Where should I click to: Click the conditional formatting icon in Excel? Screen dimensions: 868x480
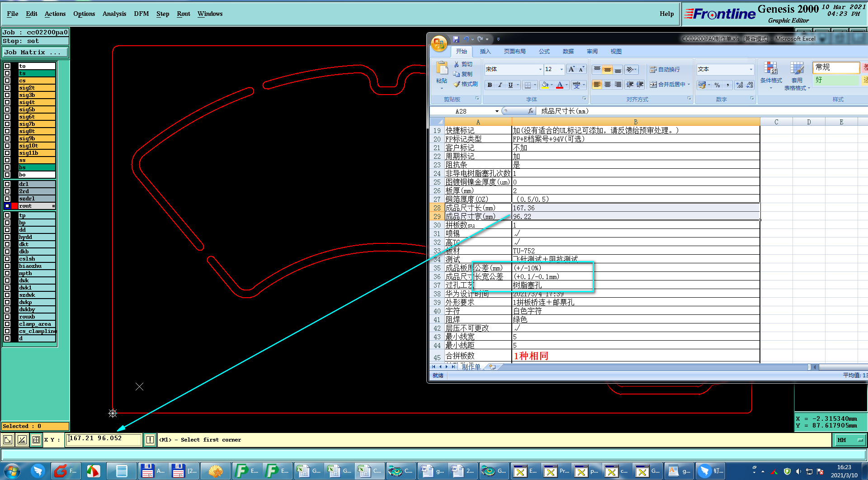point(771,68)
